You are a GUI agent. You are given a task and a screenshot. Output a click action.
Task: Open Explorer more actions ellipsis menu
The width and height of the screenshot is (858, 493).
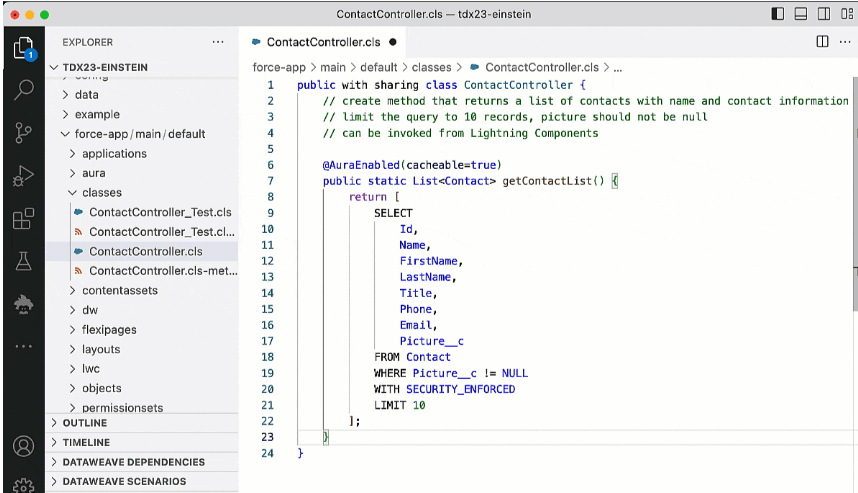(x=218, y=42)
